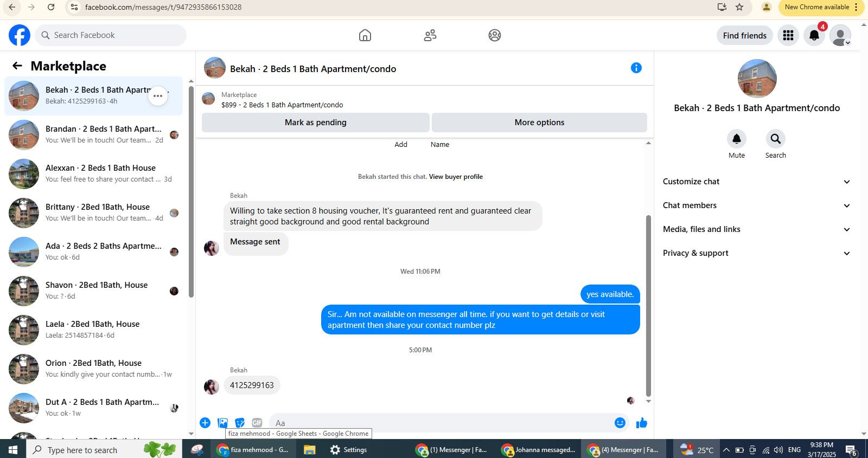Expand Chat members section

pyautogui.click(x=757, y=205)
